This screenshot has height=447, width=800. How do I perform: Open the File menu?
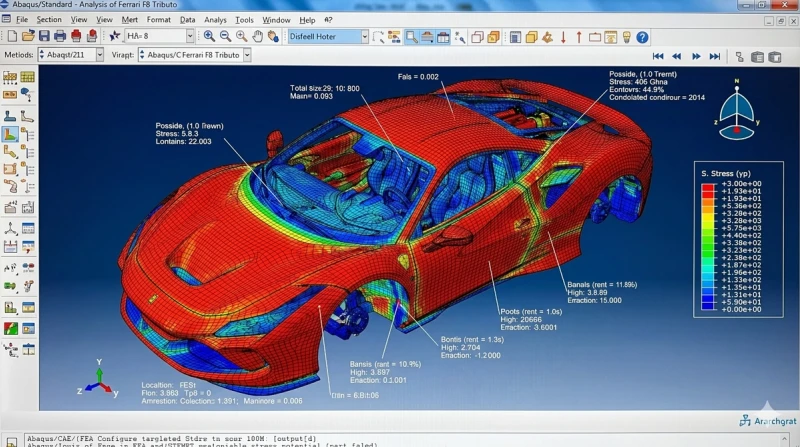point(22,19)
